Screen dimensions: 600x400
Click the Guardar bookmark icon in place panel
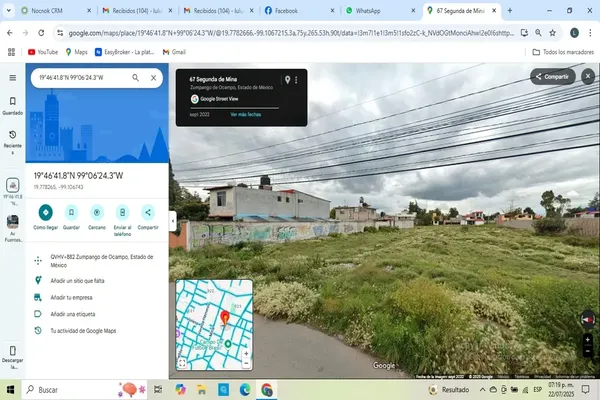click(72, 212)
